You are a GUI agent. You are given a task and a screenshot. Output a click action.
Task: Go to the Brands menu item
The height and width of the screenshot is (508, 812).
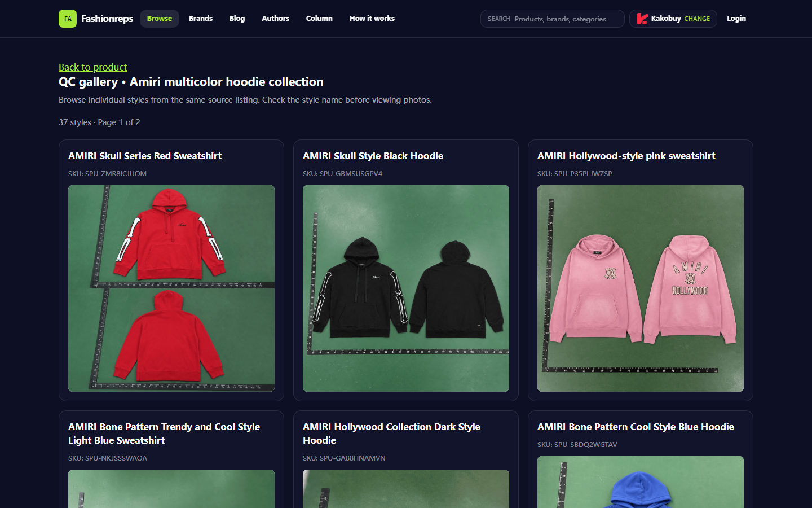click(201, 19)
